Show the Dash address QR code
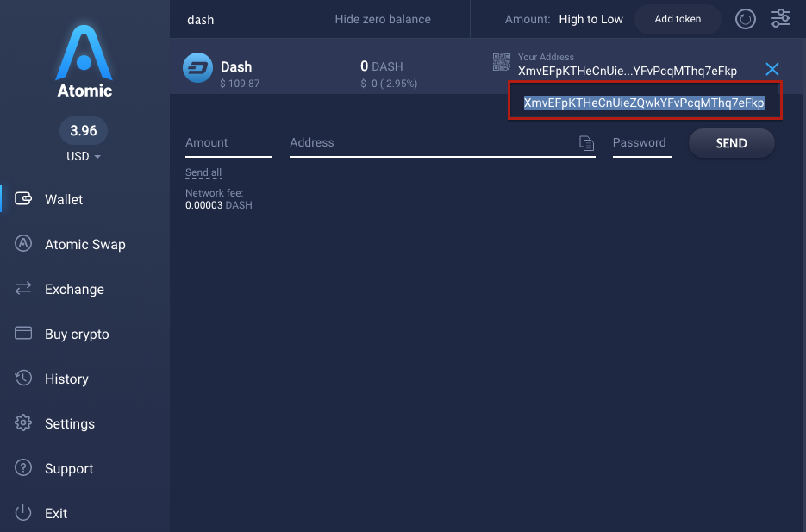The image size is (806, 532). tap(502, 62)
